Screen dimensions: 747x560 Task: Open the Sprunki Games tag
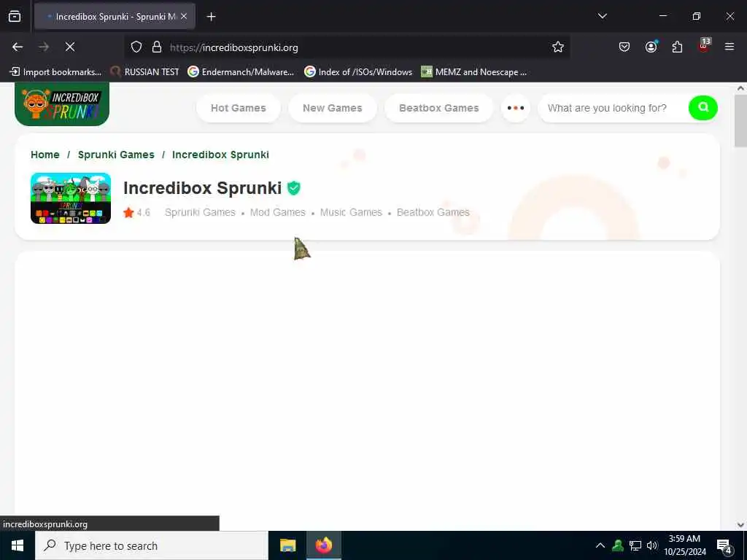click(200, 212)
